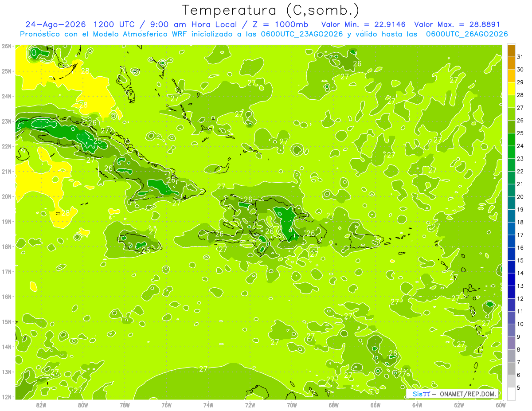This screenshot has height=411, width=532.
Task: Click the '74W' longitude axis label
Action: click(x=208, y=404)
